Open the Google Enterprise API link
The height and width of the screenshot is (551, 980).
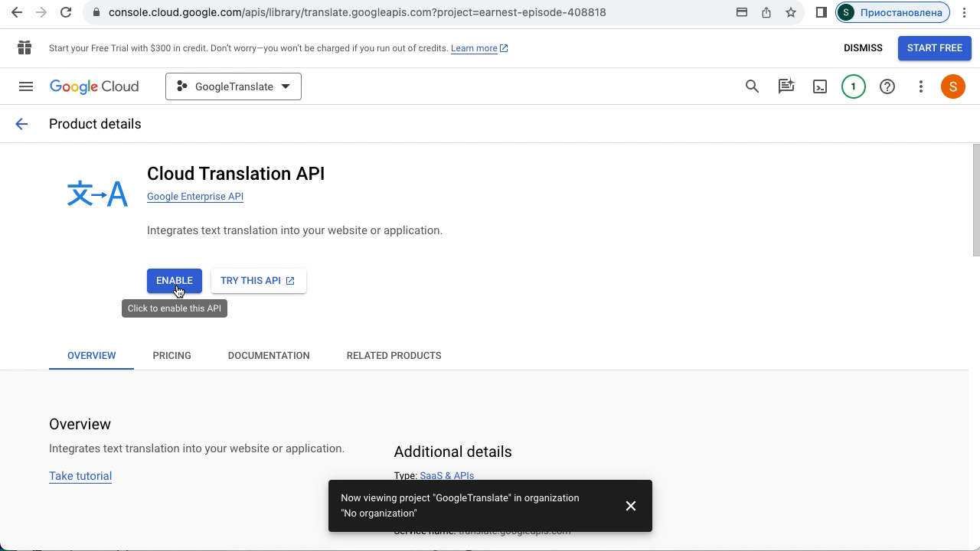tap(195, 197)
